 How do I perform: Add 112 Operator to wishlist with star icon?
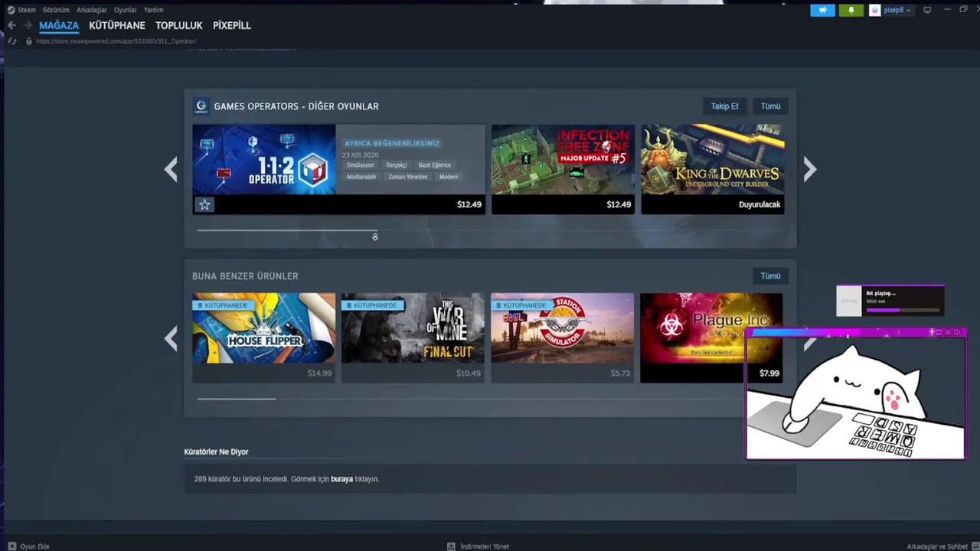pyautogui.click(x=204, y=204)
